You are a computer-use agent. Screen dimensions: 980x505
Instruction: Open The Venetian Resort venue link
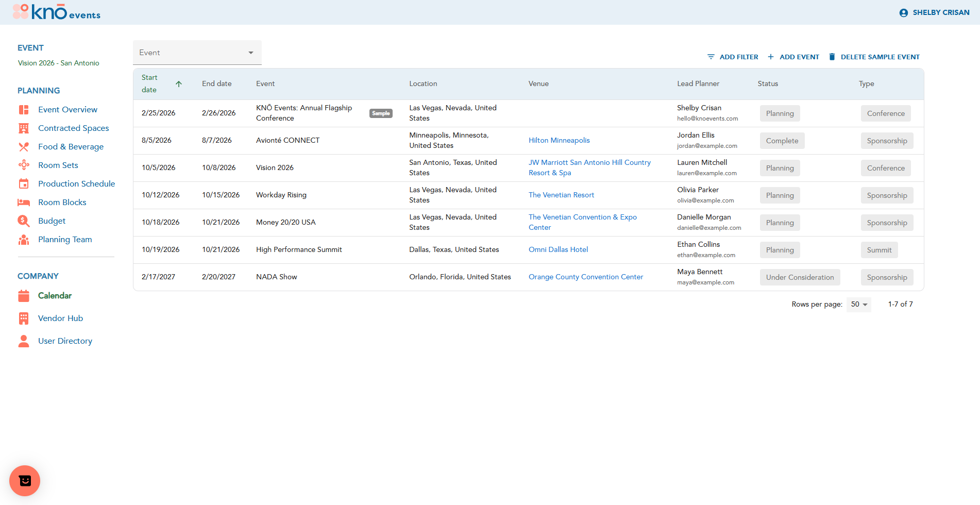561,195
